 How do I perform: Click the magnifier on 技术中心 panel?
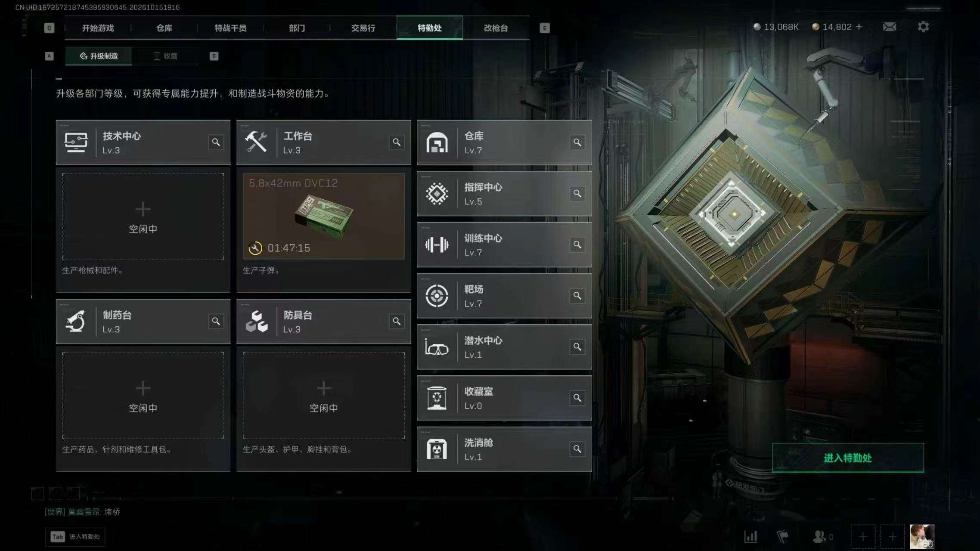click(x=216, y=142)
